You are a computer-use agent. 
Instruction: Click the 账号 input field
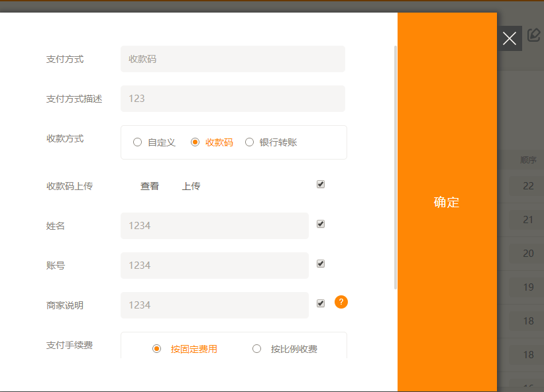click(214, 266)
